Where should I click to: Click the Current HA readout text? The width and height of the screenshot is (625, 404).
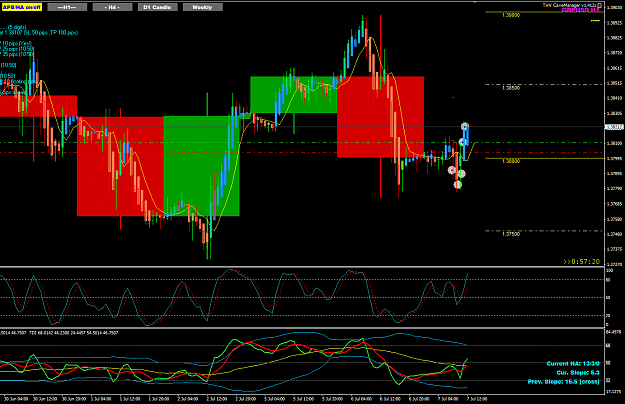point(573,363)
